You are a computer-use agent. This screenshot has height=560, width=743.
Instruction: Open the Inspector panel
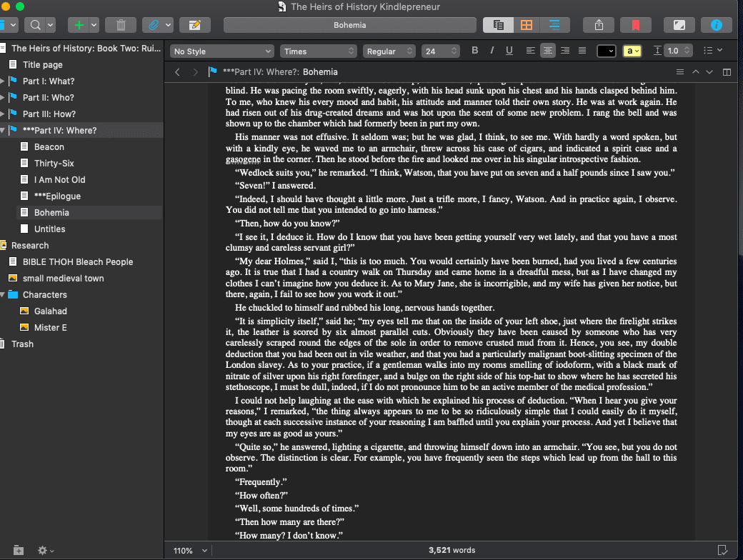click(716, 24)
